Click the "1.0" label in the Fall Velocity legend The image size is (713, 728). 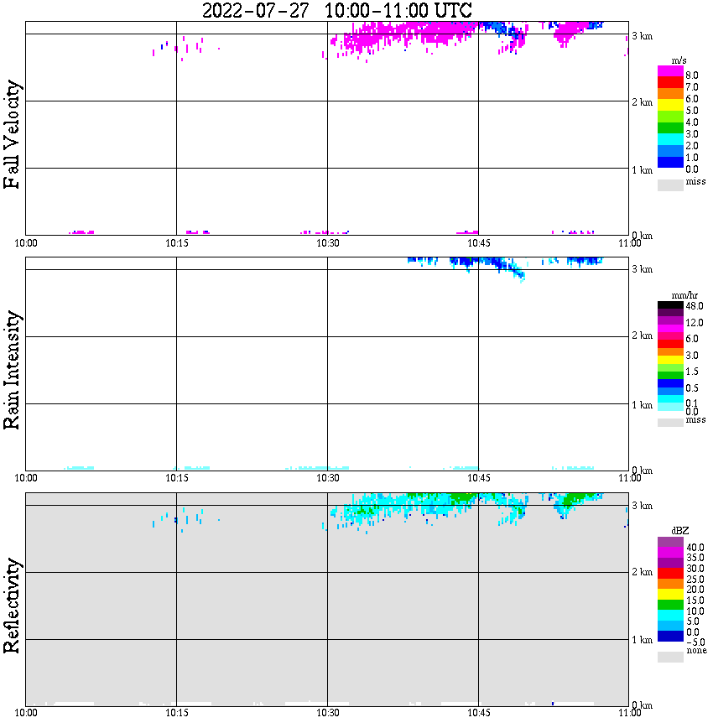click(x=692, y=158)
